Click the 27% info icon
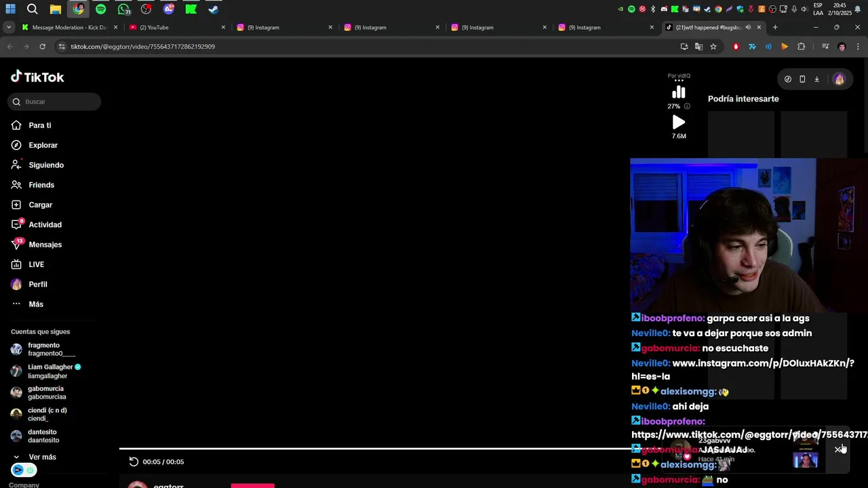The image size is (868, 488). pyautogui.click(x=687, y=106)
